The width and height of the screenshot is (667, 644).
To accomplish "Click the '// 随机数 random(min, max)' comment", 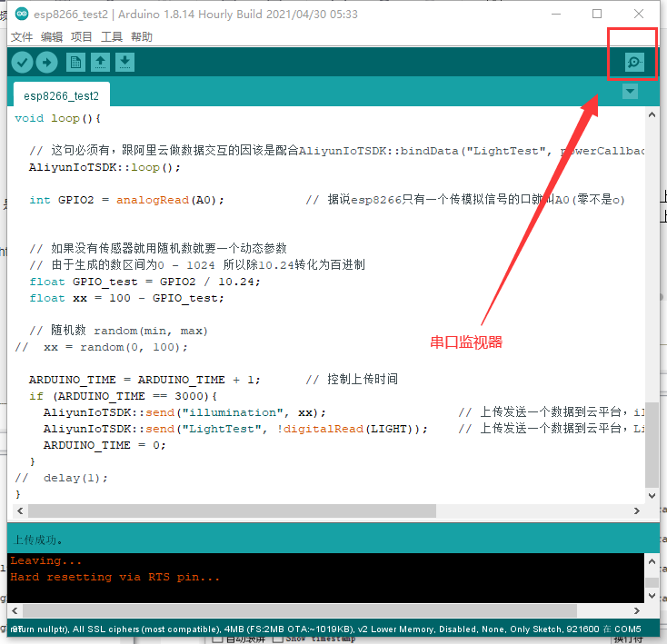I will 118,331.
